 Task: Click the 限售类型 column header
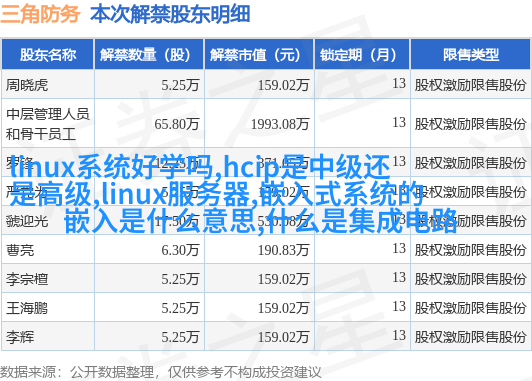(471, 55)
